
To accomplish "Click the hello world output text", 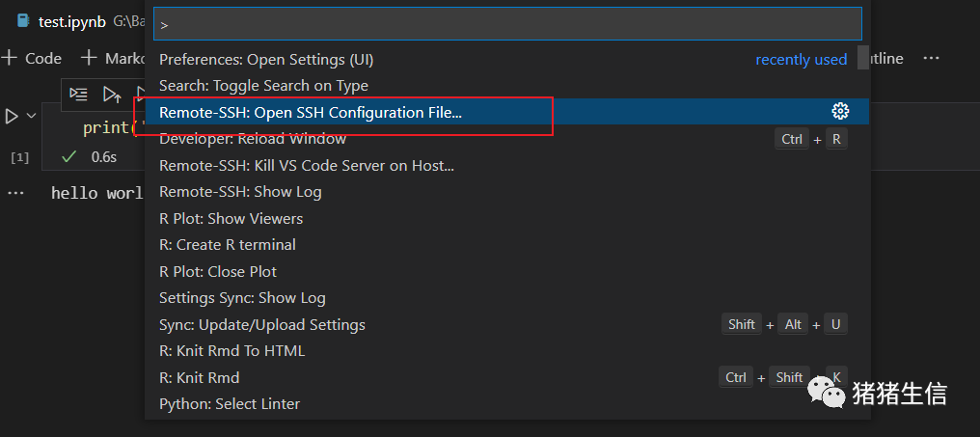I will pos(97,193).
